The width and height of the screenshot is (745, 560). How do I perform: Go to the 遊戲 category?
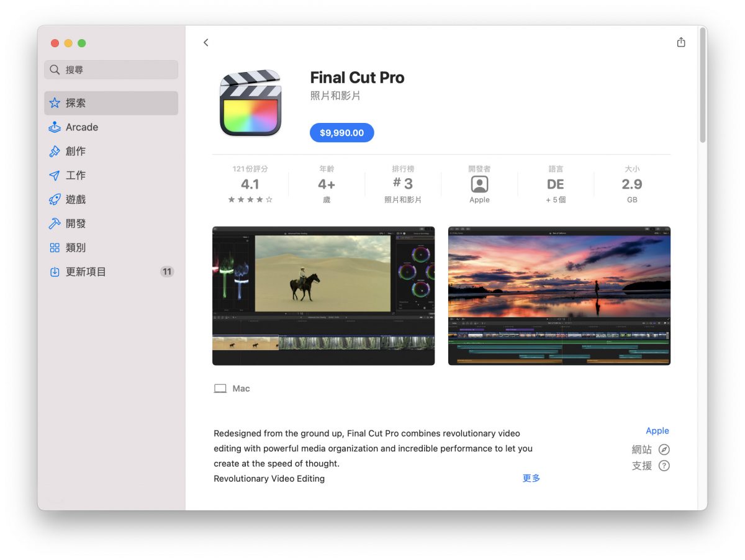111,199
